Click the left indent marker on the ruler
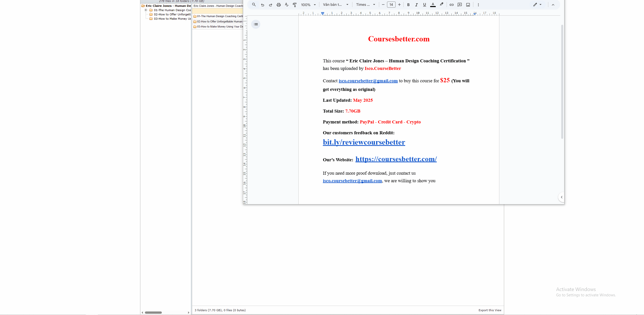 (323, 13)
